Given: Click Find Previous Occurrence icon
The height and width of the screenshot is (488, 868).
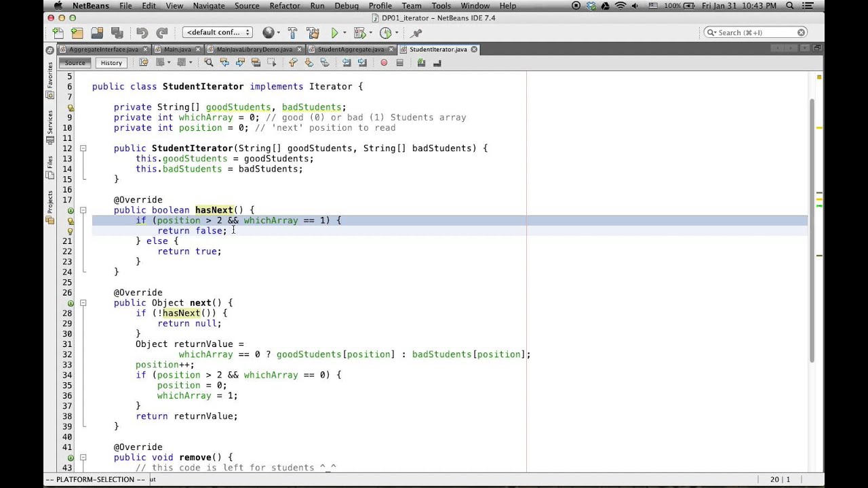Looking at the screenshot, I should [x=224, y=62].
